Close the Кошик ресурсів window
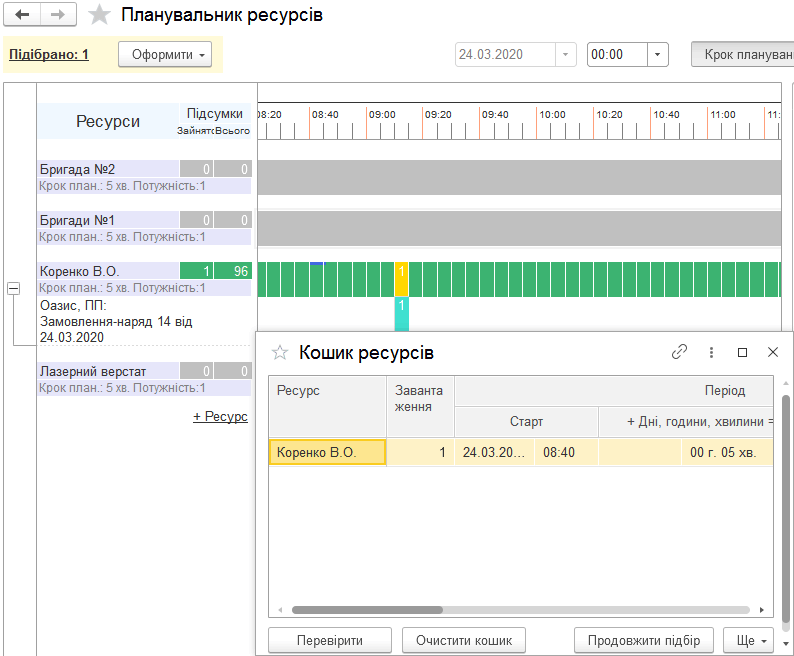 click(x=773, y=352)
